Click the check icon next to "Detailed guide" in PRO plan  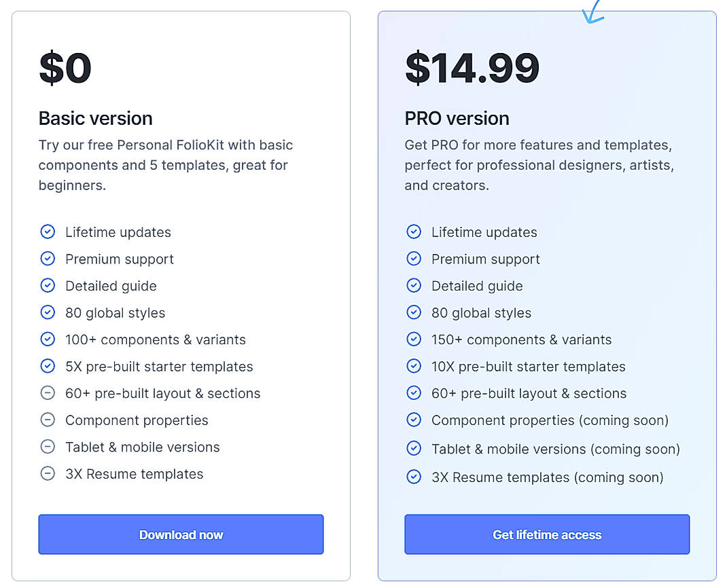[x=414, y=286]
